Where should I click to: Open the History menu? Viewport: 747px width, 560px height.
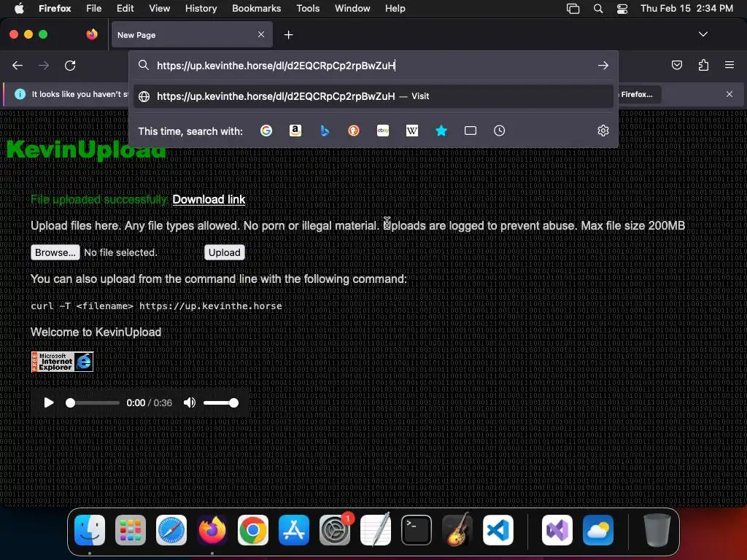pos(201,9)
